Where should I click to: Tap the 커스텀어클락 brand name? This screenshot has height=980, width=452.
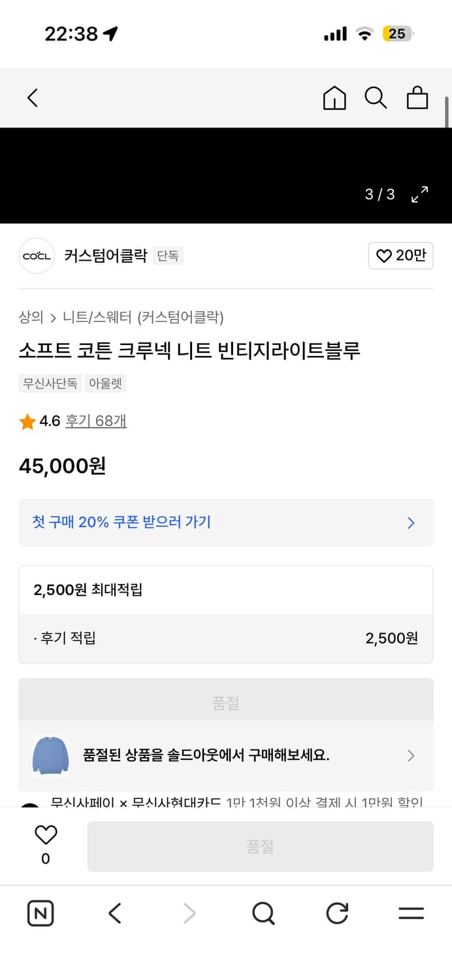(x=105, y=255)
